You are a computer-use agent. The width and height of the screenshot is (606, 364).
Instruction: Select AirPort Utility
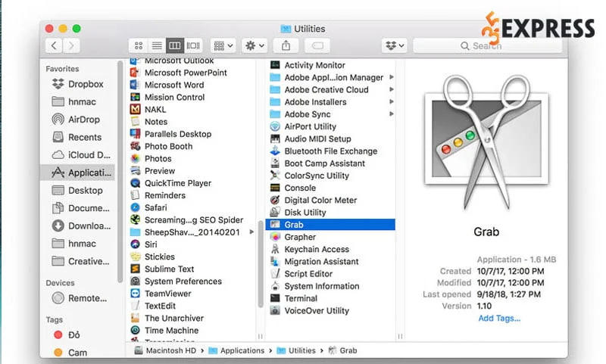coord(304,126)
